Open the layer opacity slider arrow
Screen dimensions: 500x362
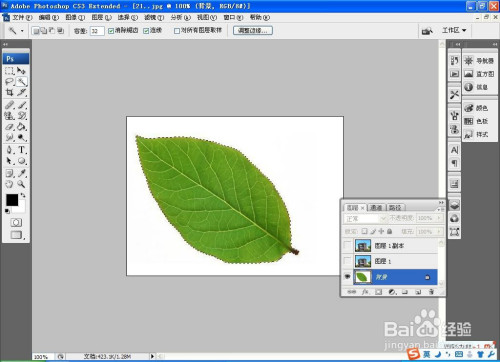click(x=439, y=218)
